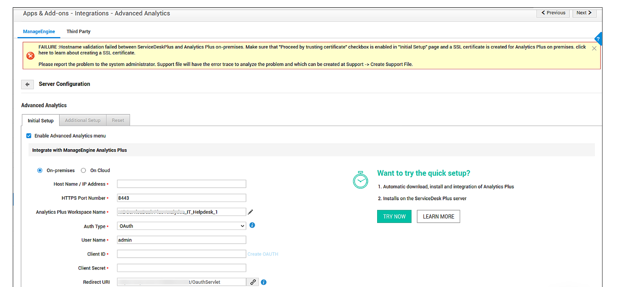Click the pencil icon to edit workspace name
Image resolution: width=644 pixels, height=287 pixels.
(x=250, y=212)
